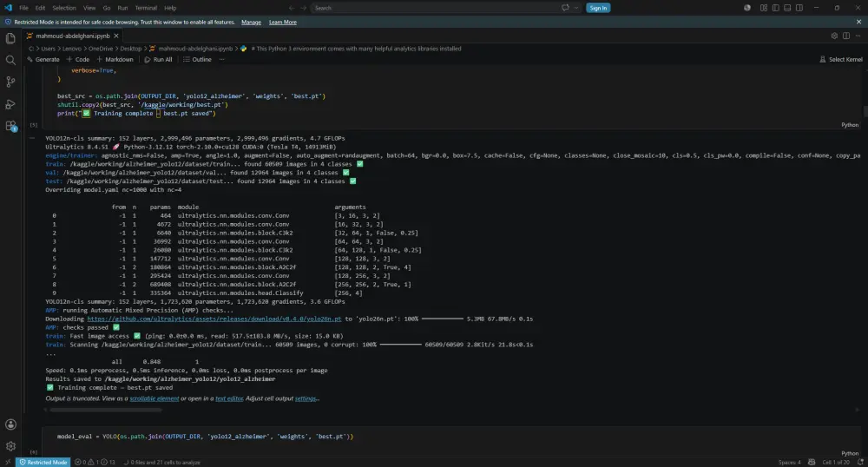Open the Run and Debug view
Screen dimensions: 868x467
(x=10, y=104)
